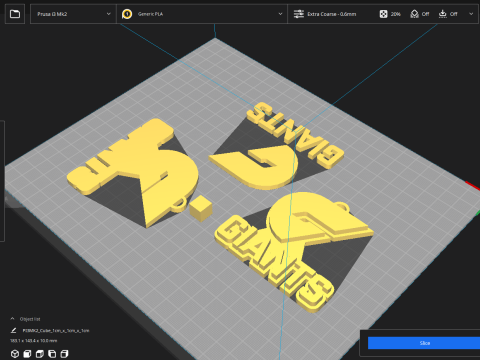Click the Generic PLA extruder circle icon
The height and width of the screenshot is (360, 480).
coord(127,14)
